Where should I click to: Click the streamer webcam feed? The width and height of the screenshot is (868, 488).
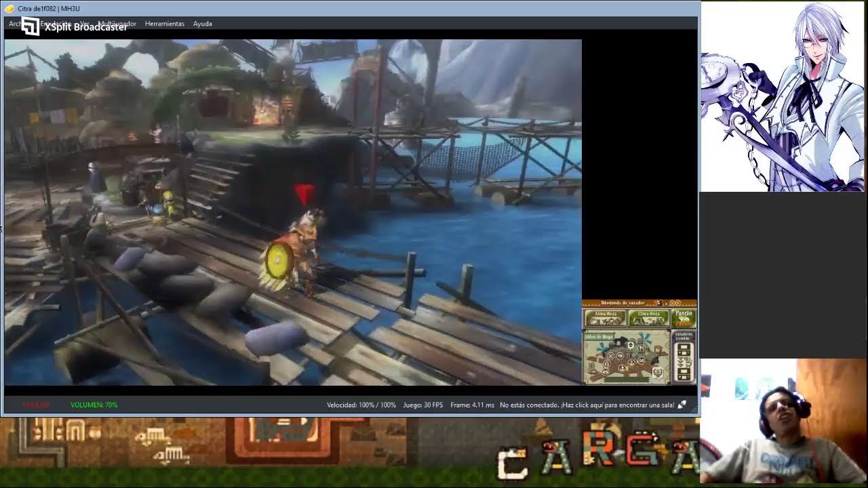click(x=783, y=421)
